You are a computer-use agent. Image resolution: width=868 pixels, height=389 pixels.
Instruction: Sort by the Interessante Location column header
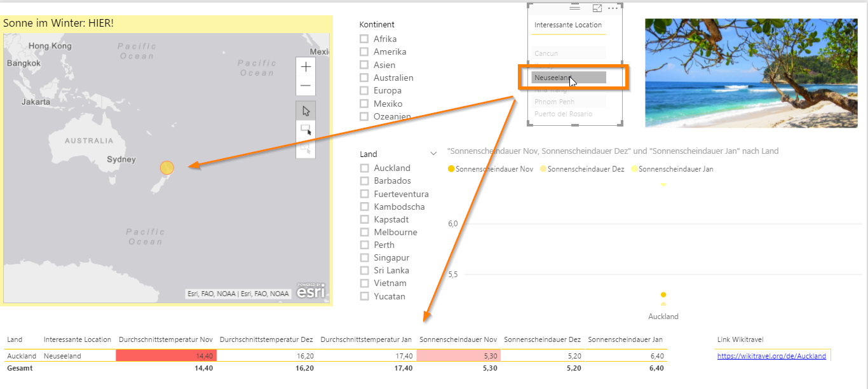pyautogui.click(x=78, y=339)
